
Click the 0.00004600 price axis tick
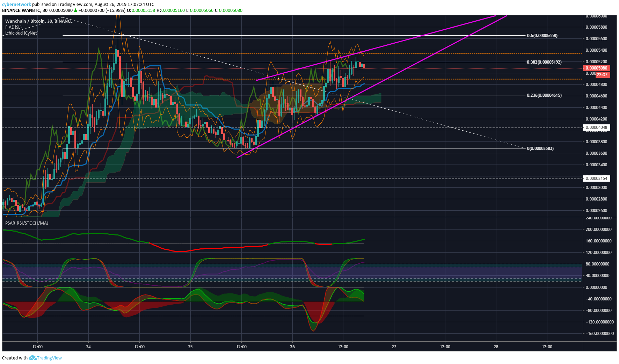tap(596, 96)
